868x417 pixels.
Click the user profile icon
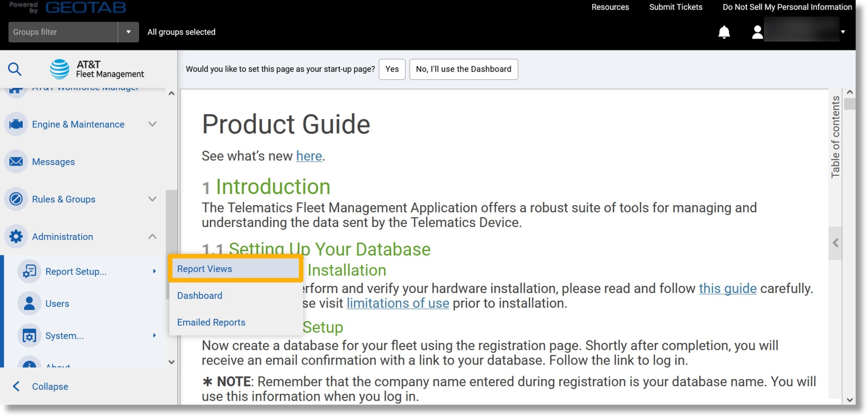[x=757, y=32]
